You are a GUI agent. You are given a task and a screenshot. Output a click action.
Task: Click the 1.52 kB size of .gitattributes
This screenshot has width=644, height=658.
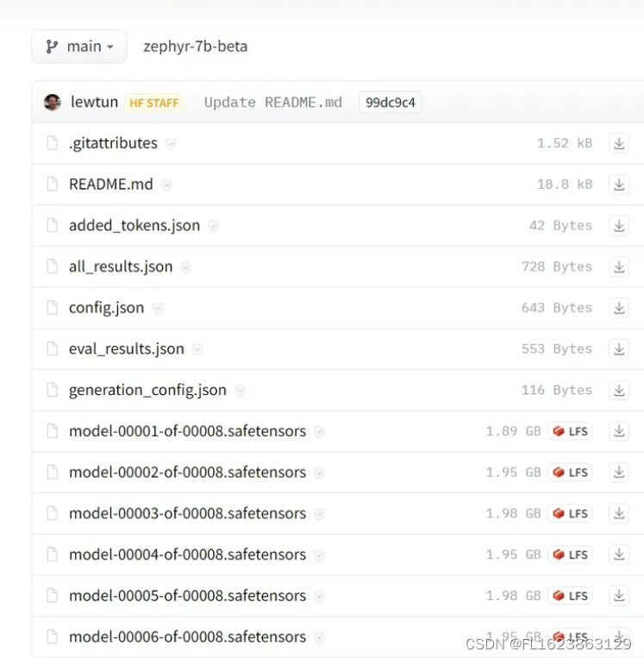pos(565,143)
